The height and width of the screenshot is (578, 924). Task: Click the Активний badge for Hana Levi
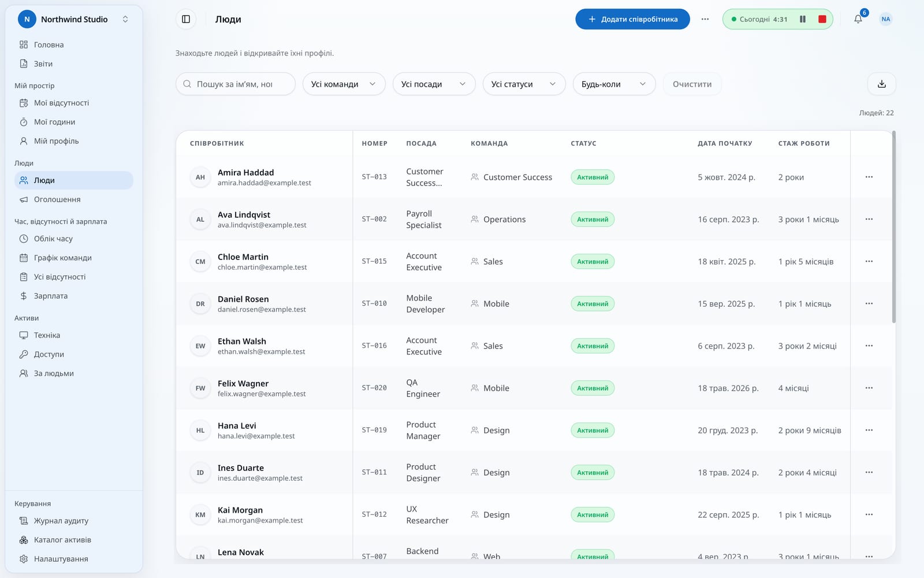[593, 430]
